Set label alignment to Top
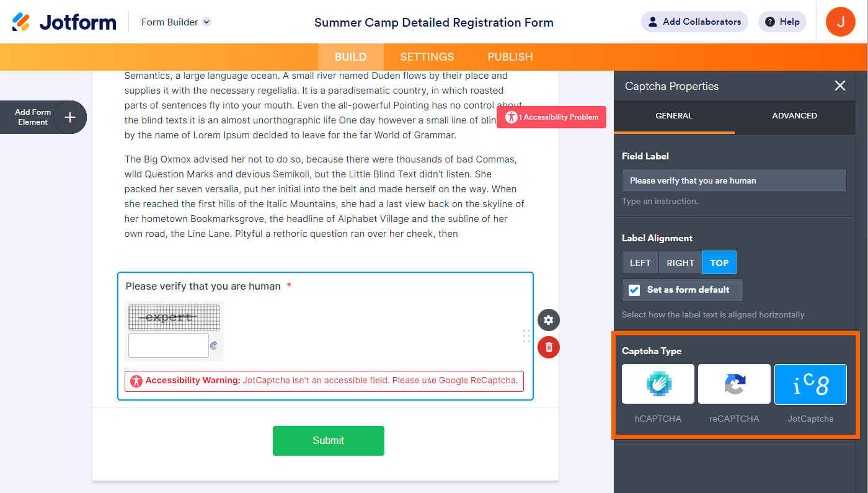Viewport: 868px width, 493px height. (719, 263)
